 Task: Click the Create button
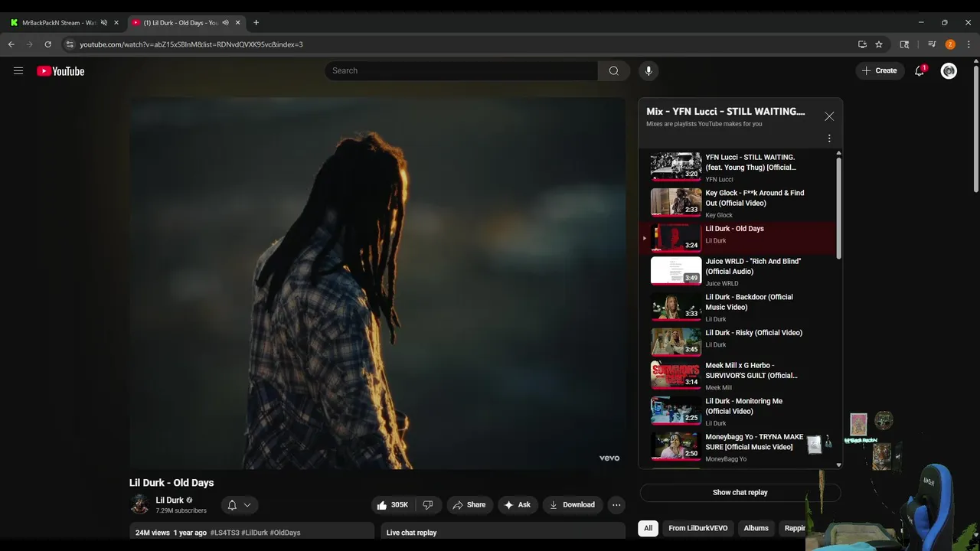click(880, 70)
